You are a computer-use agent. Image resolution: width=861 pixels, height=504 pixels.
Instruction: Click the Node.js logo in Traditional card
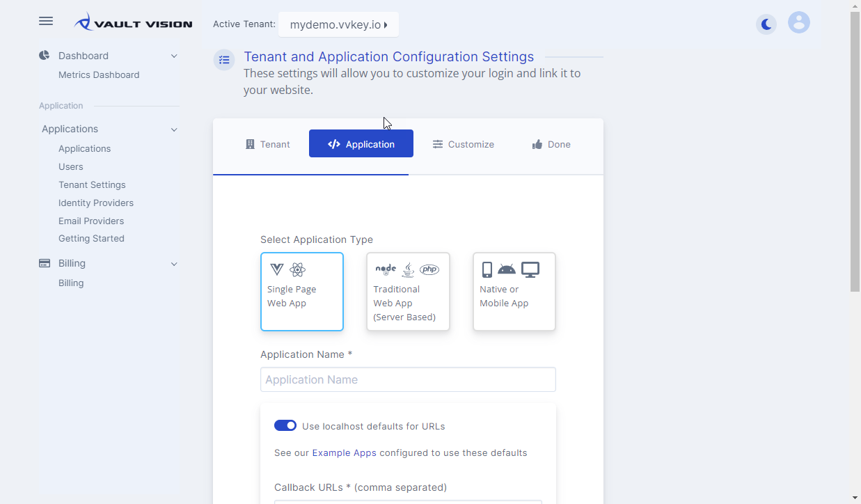386,269
